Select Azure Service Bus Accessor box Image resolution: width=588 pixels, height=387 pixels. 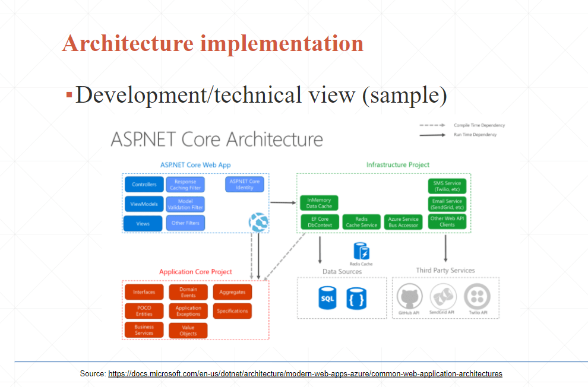[403, 222]
